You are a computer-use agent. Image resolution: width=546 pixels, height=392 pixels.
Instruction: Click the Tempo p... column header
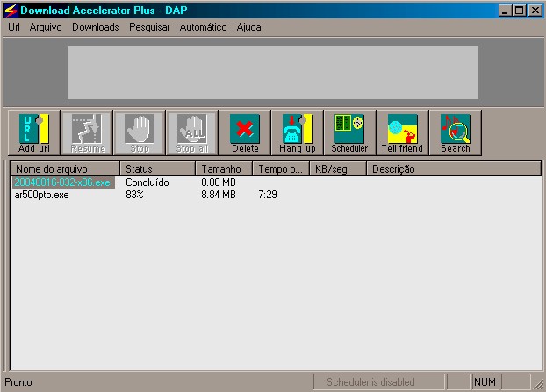pos(281,169)
